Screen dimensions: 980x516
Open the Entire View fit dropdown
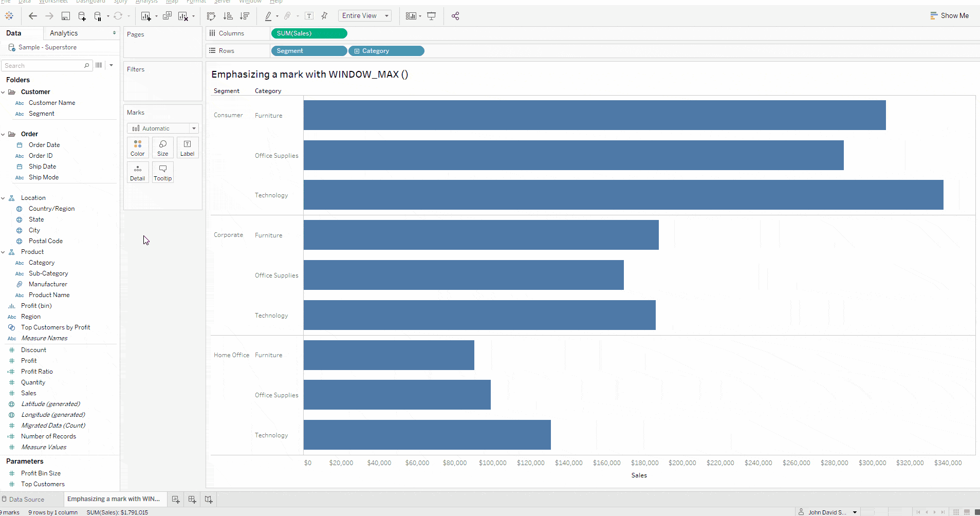(365, 16)
